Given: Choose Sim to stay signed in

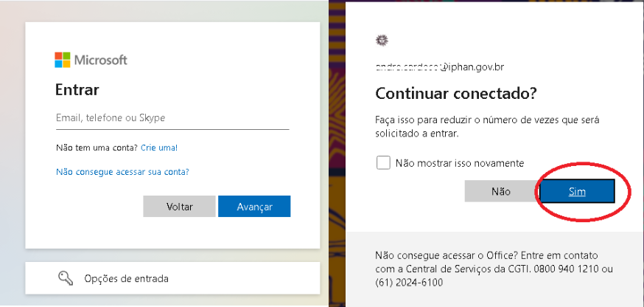Looking at the screenshot, I should 576,191.
